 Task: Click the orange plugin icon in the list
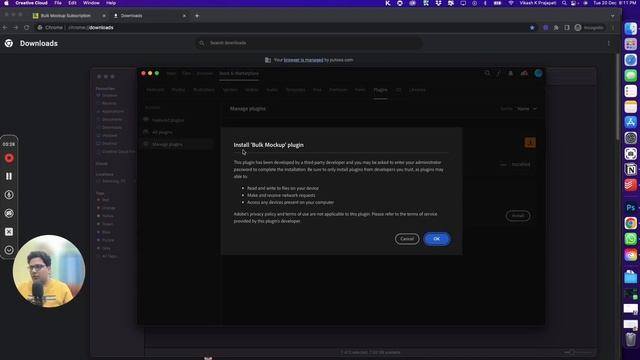coord(530,142)
